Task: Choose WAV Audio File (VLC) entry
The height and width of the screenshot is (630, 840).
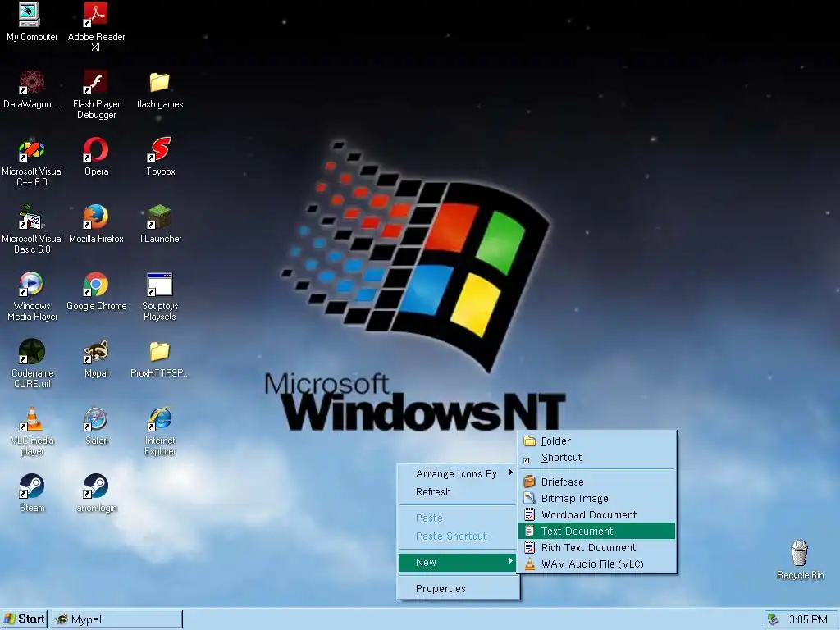Action: tap(597, 564)
